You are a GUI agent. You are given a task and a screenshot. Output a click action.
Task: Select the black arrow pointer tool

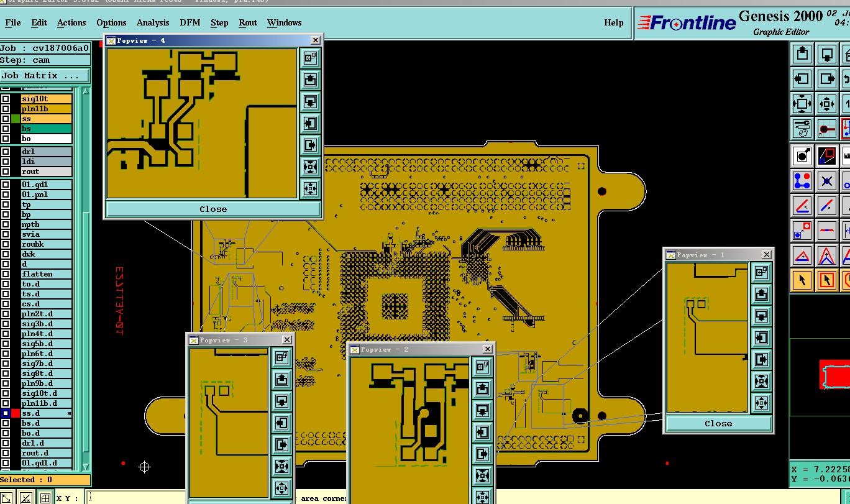click(x=802, y=280)
